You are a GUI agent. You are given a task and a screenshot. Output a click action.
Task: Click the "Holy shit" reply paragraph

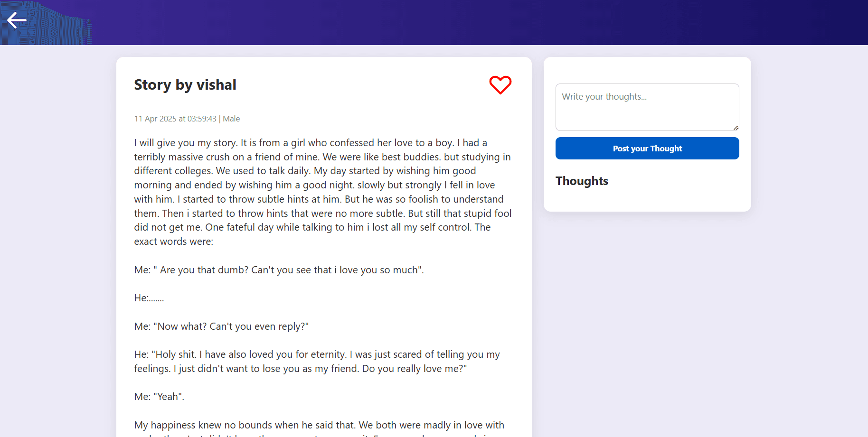point(317,362)
